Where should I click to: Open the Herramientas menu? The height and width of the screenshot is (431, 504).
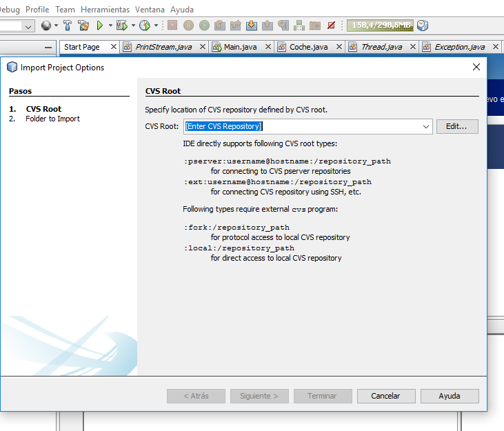pyautogui.click(x=104, y=10)
